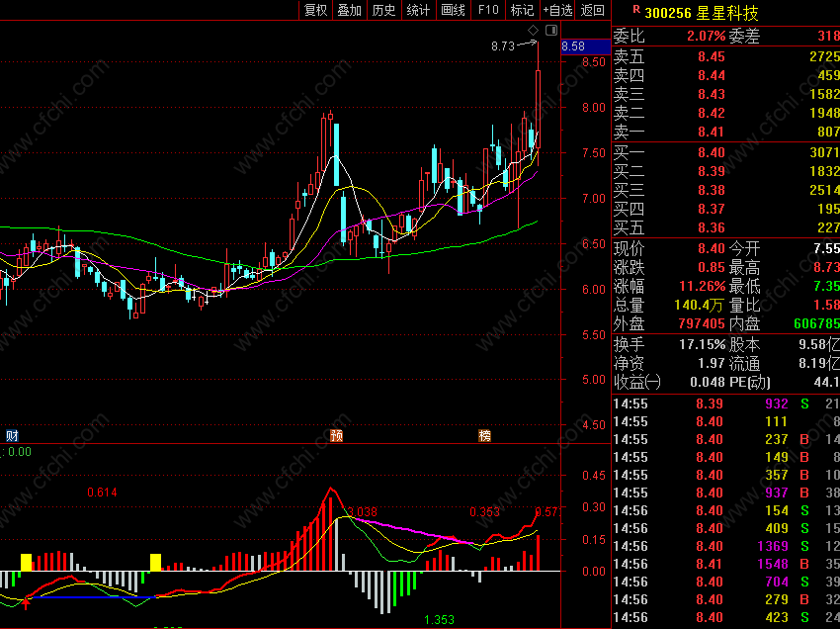Select the 买五 row price 8.36
Viewport: 840px width, 629px height.
712,227
